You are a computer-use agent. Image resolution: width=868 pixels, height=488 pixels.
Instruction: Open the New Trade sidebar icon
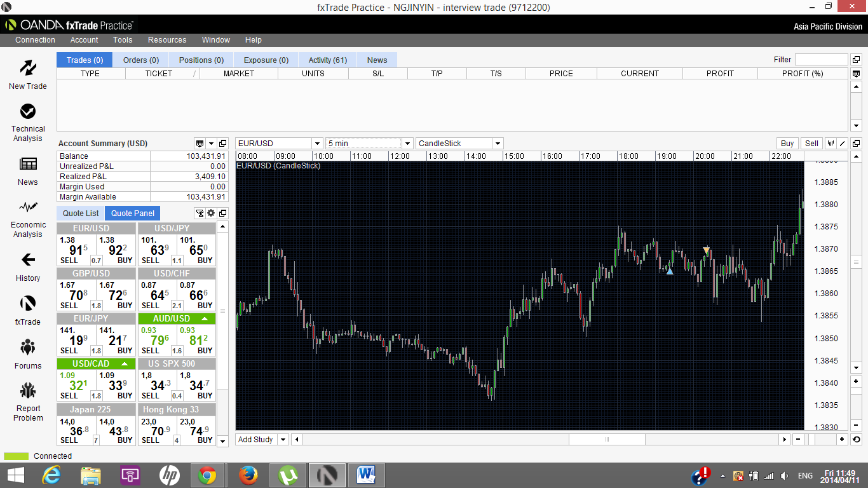pos(28,68)
